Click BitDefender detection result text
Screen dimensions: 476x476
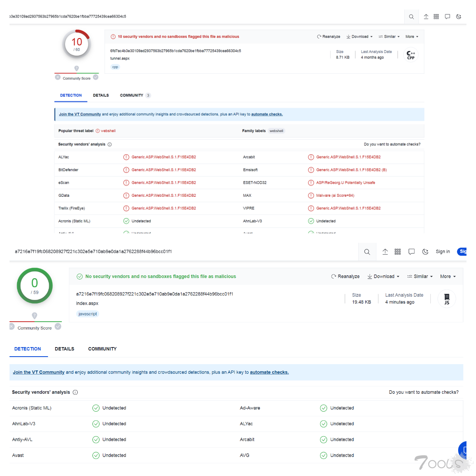coord(164,170)
